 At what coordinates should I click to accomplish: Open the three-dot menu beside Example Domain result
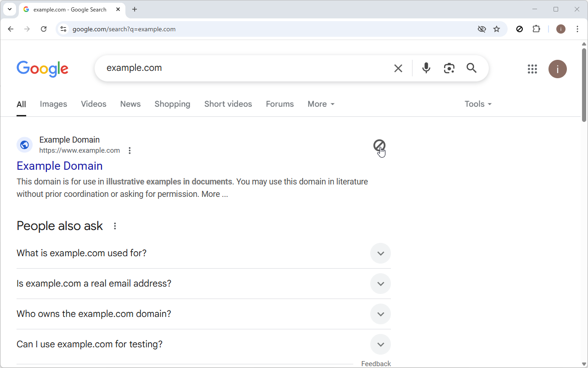[x=130, y=150]
